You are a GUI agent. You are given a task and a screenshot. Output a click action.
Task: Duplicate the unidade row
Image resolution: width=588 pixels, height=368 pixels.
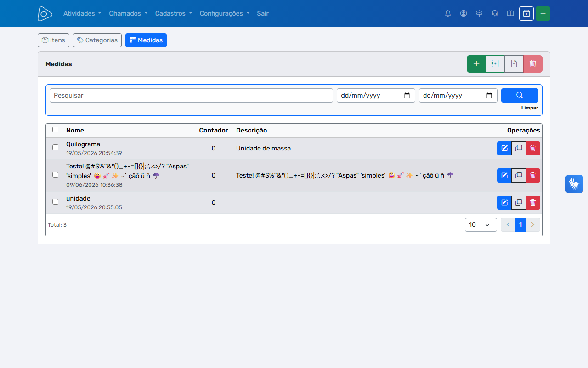pos(519,202)
